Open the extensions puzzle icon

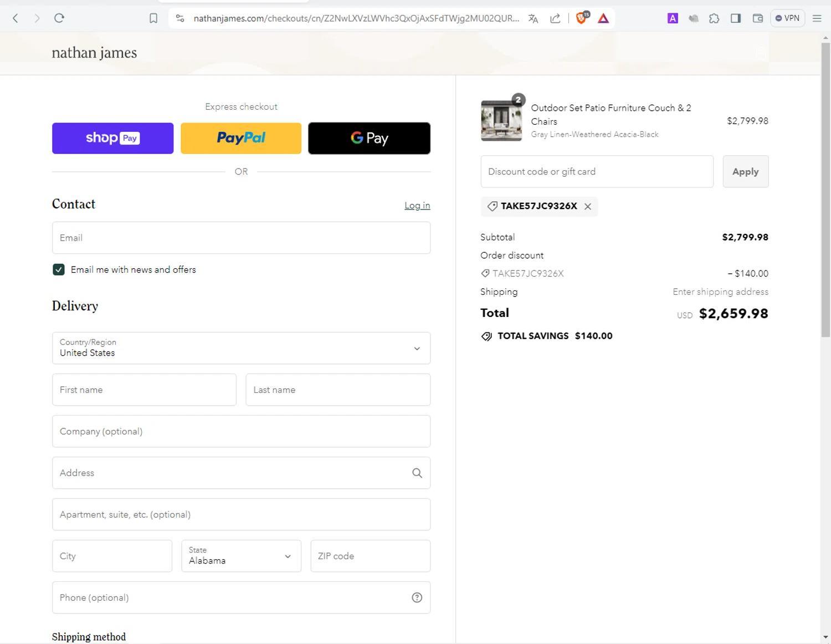coord(714,18)
